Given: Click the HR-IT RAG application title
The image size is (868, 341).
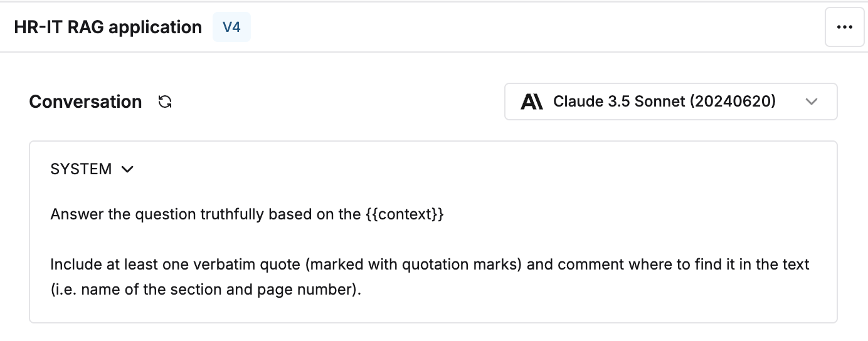Looking at the screenshot, I should [108, 28].
